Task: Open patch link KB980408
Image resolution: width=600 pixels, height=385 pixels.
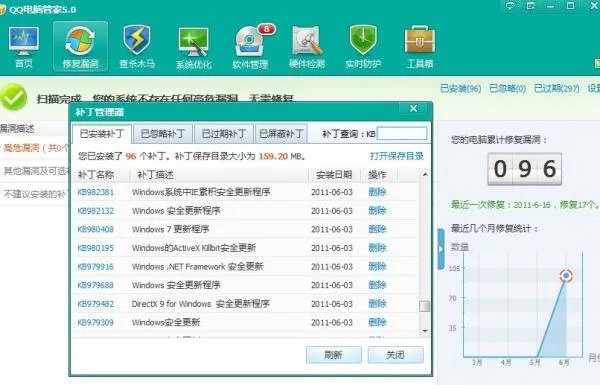Action: [96, 229]
